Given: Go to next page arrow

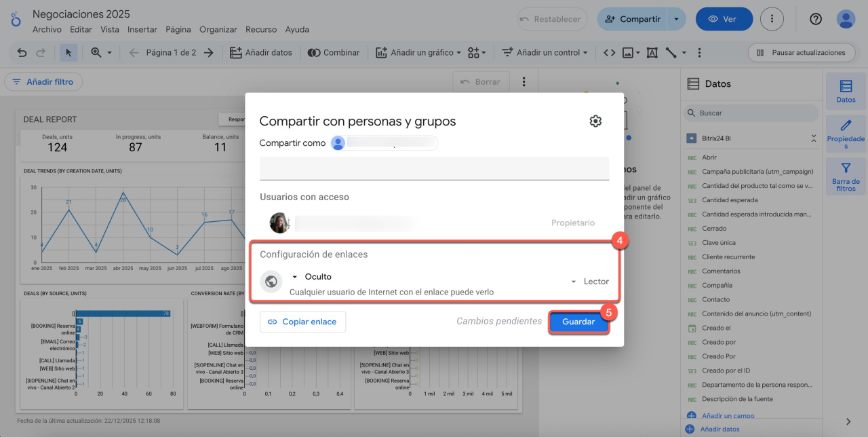Looking at the screenshot, I should [x=209, y=52].
